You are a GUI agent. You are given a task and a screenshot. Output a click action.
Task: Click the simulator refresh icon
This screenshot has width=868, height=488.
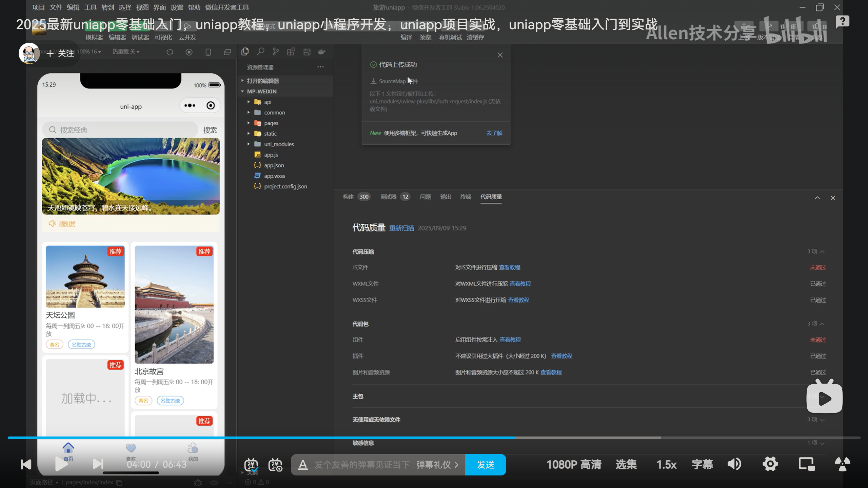pyautogui.click(x=170, y=52)
